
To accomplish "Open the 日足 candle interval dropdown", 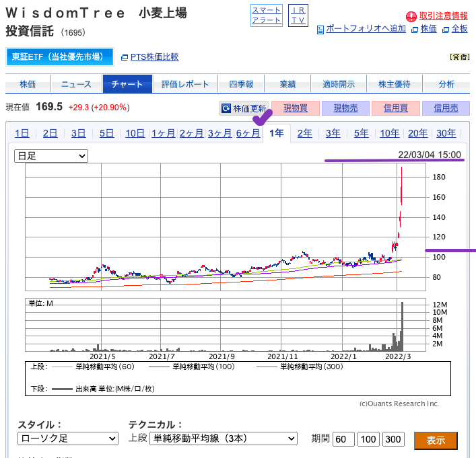I will [51, 156].
